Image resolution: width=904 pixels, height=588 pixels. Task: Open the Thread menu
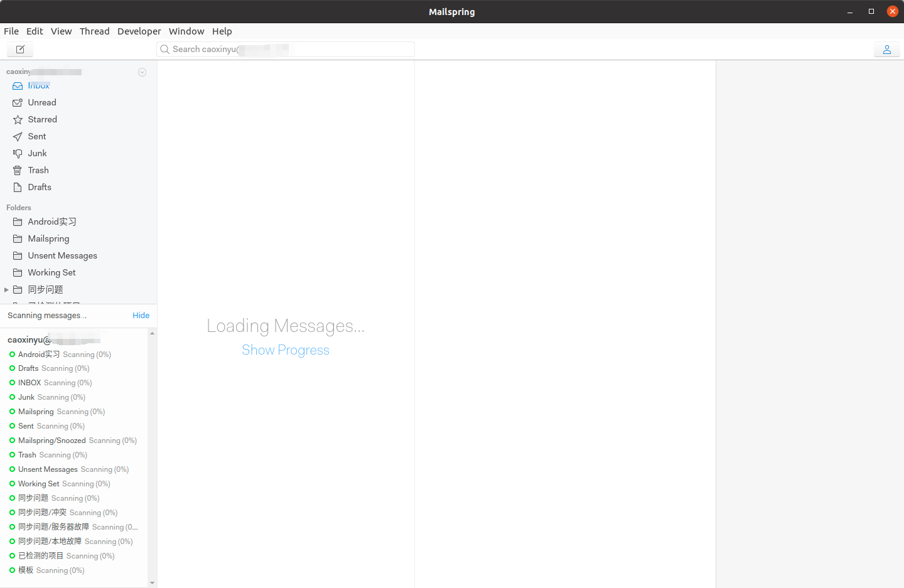(95, 31)
